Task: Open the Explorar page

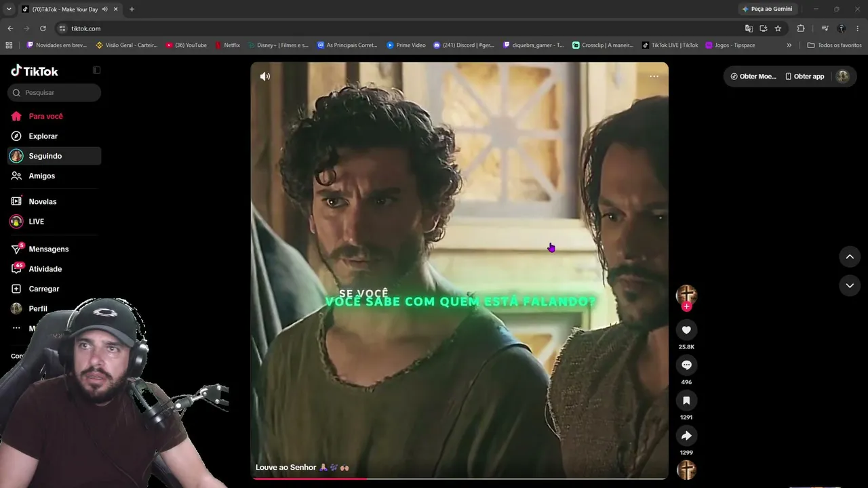Action: (x=54, y=136)
